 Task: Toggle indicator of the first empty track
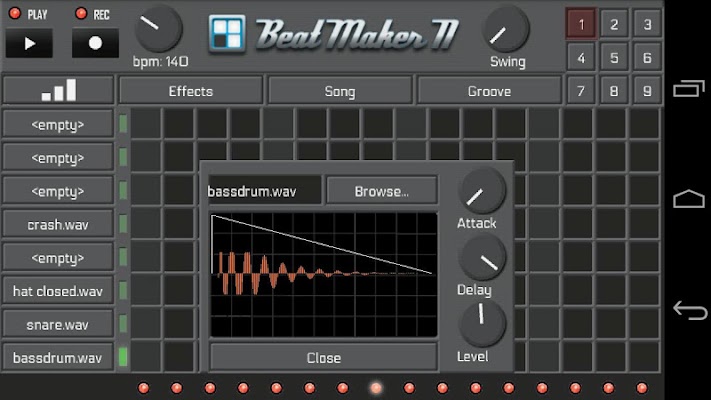pyautogui.click(x=123, y=124)
